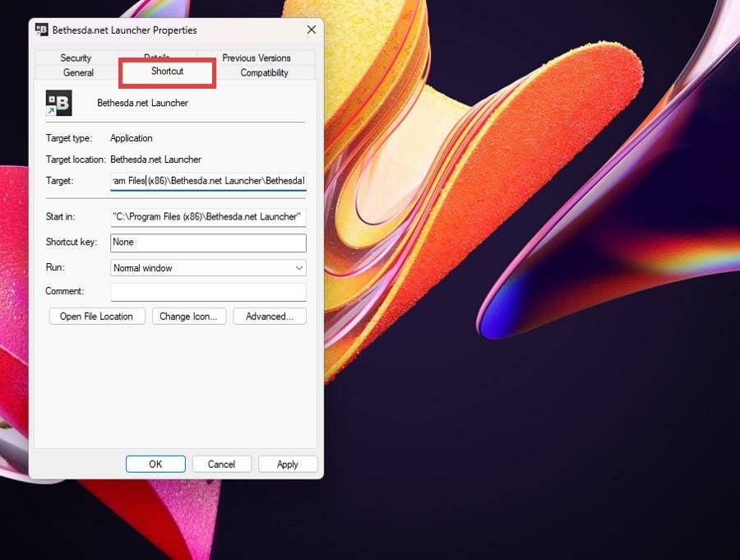740x560 pixels.
Task: Click the Change Icon button
Action: 189,317
